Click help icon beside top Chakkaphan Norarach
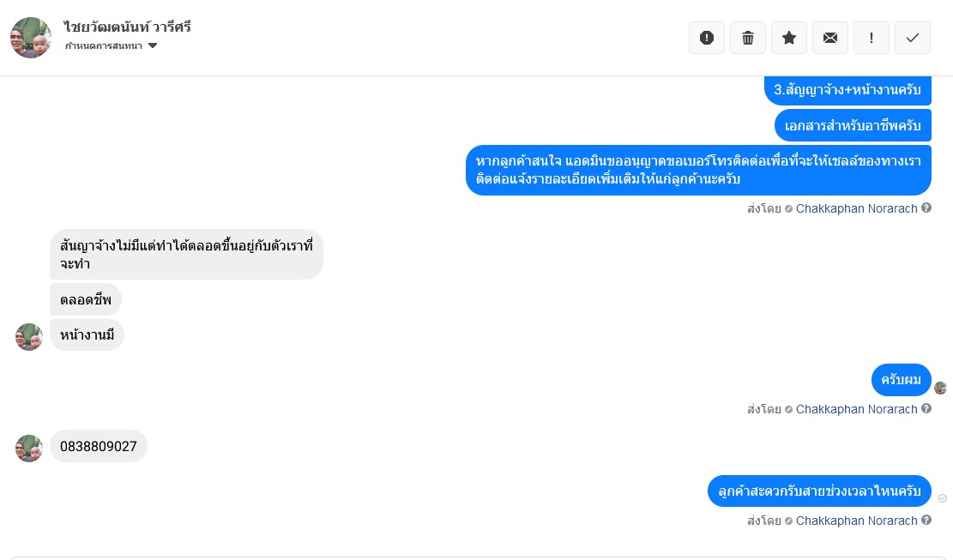 pos(926,208)
